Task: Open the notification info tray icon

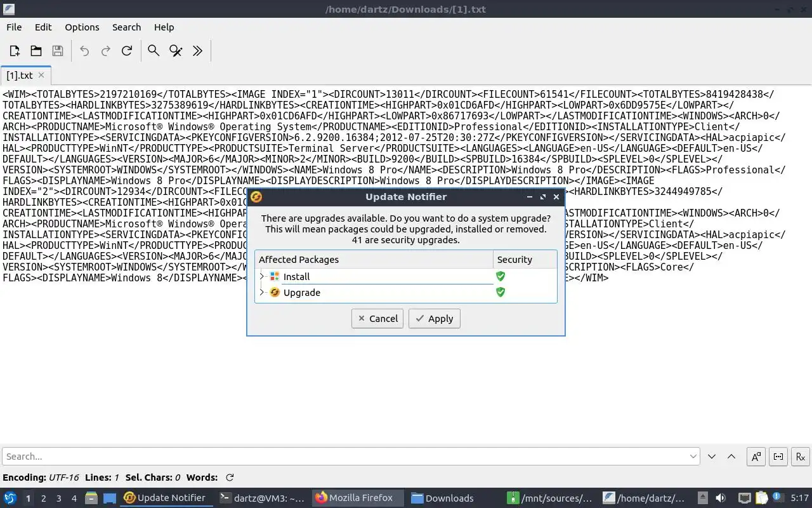Action: point(776,497)
